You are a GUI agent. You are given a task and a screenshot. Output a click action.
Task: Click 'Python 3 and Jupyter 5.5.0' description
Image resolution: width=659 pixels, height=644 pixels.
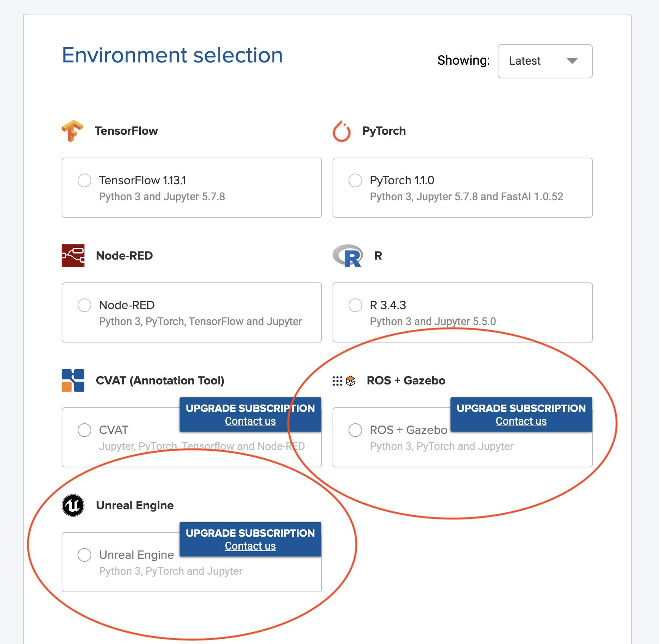click(433, 322)
